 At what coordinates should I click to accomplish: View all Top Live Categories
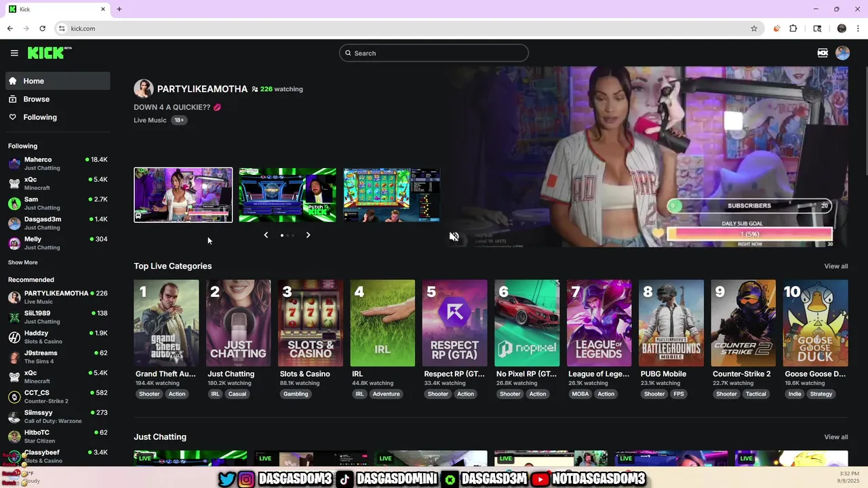click(836, 266)
